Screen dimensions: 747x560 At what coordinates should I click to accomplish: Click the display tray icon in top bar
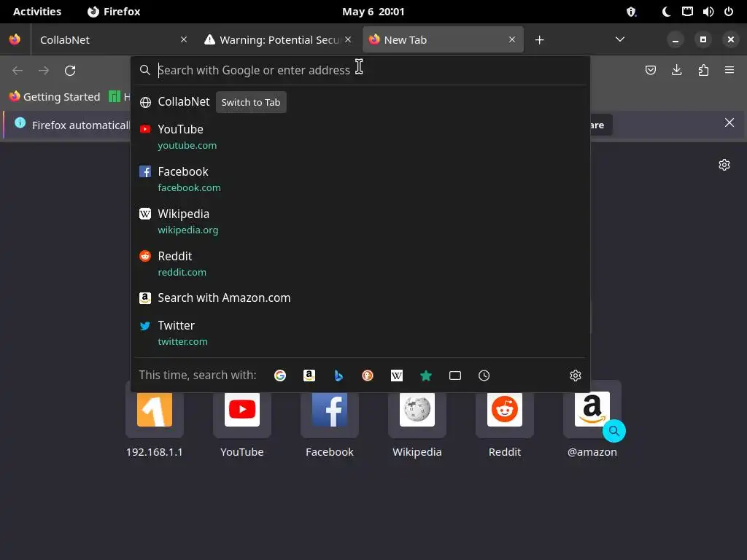tap(687, 12)
